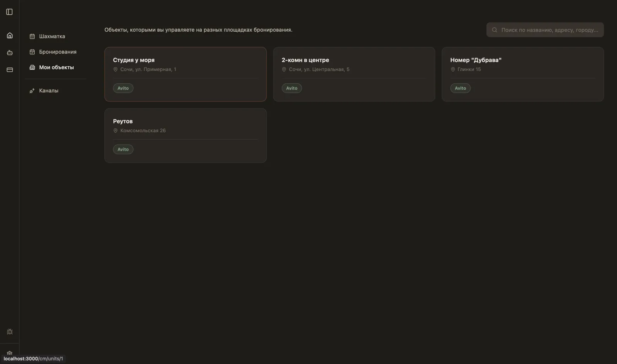Viewport: 617px width, 364px height.
Task: Open Бронирования in the side menu
Action: [56, 52]
